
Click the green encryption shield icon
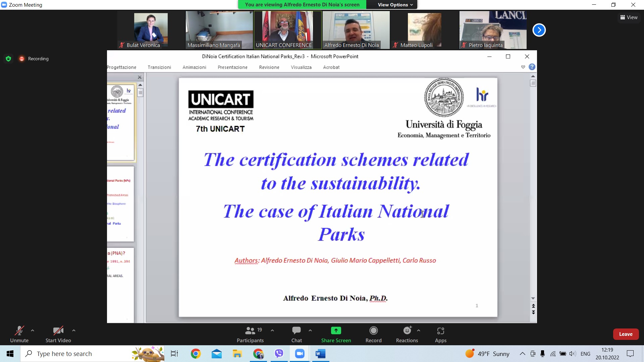click(8, 59)
